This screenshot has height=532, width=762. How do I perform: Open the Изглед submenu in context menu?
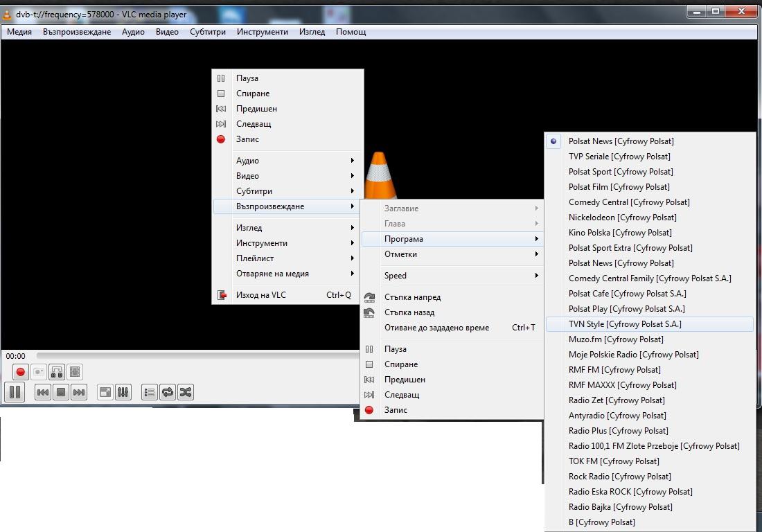287,228
